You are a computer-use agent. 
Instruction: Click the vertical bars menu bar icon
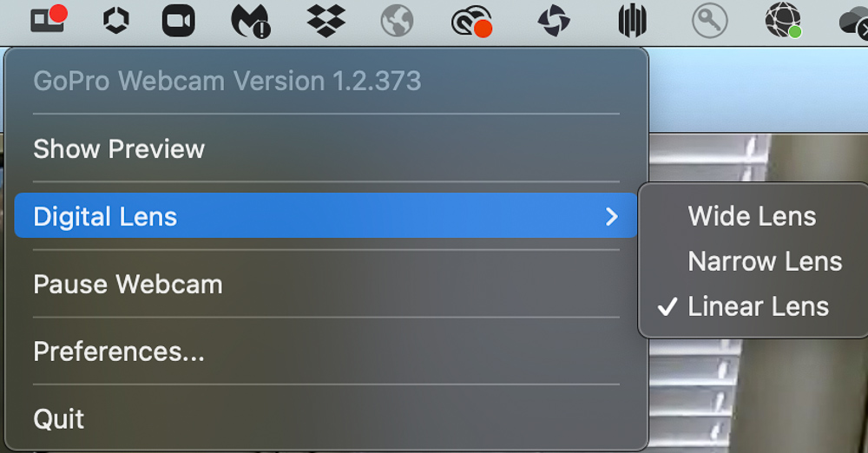coord(632,21)
